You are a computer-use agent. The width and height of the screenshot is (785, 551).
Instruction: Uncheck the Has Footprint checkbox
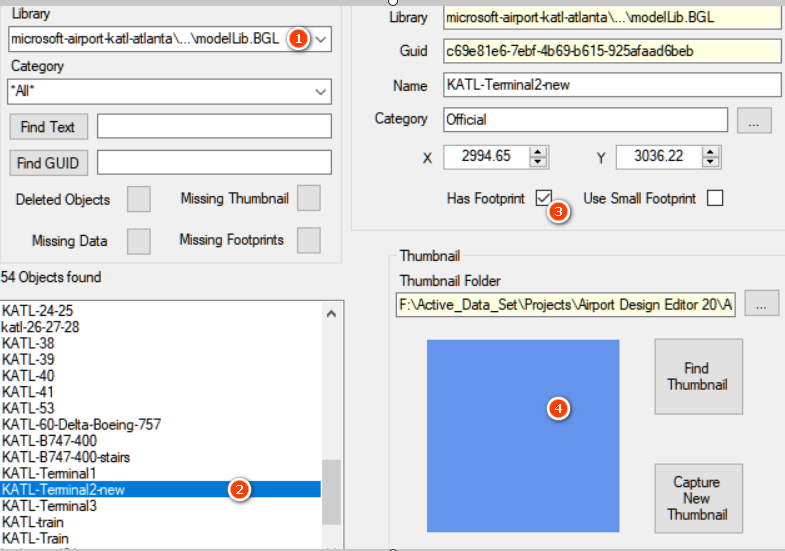(x=544, y=198)
